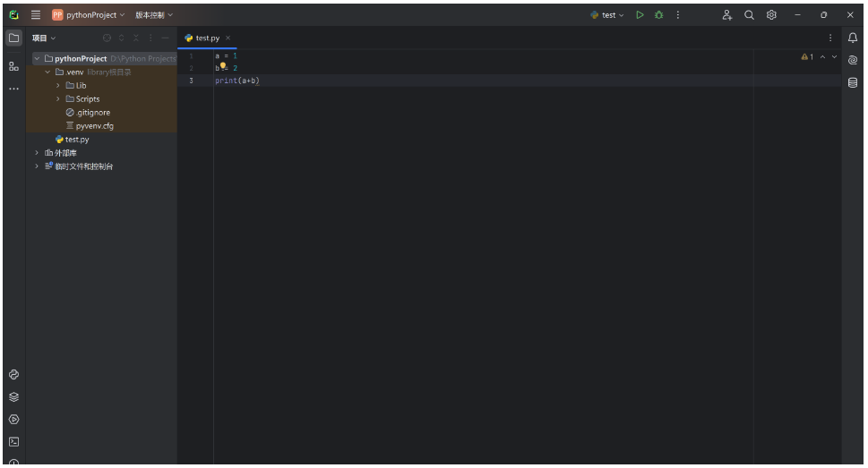The width and height of the screenshot is (868, 468).
Task: Click line number 3 in gutter
Action: (192, 81)
